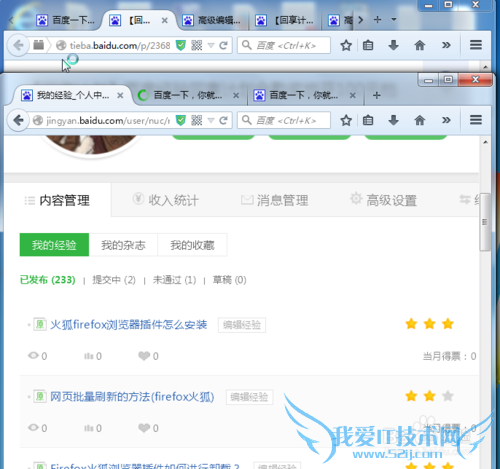
Task: Select 高级编辑 tab in rear window
Action: [x=212, y=21]
